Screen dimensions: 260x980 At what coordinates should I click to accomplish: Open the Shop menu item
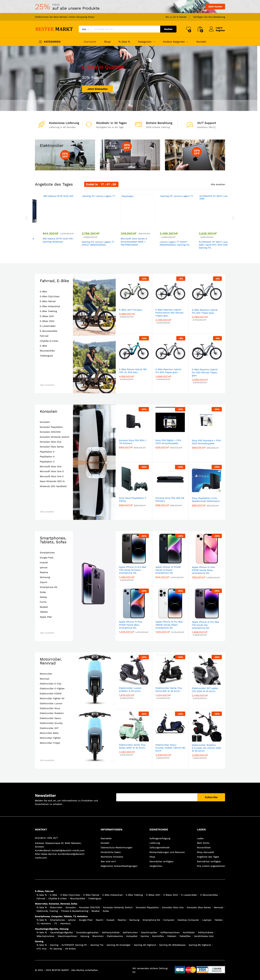107,42
